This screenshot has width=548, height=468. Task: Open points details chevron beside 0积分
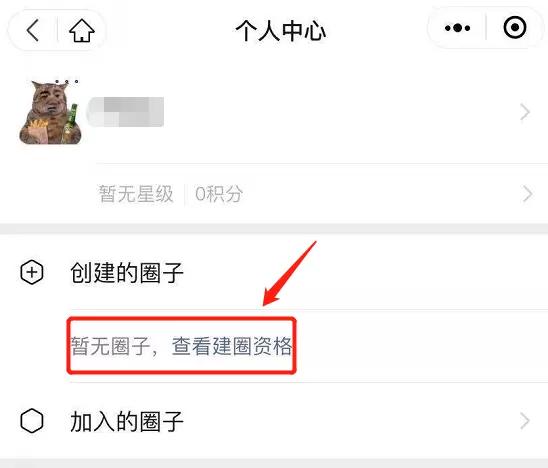[x=527, y=194]
